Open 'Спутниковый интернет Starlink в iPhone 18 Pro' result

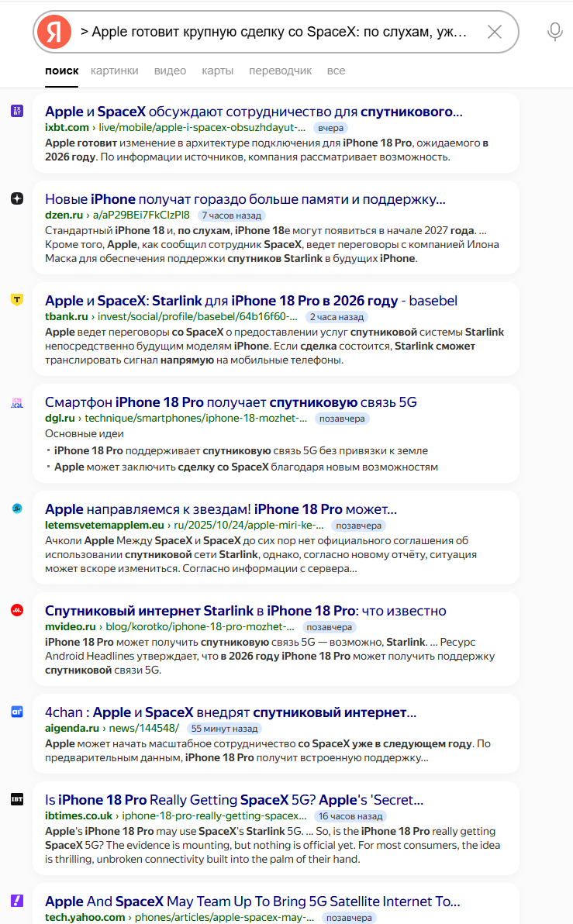click(x=245, y=611)
